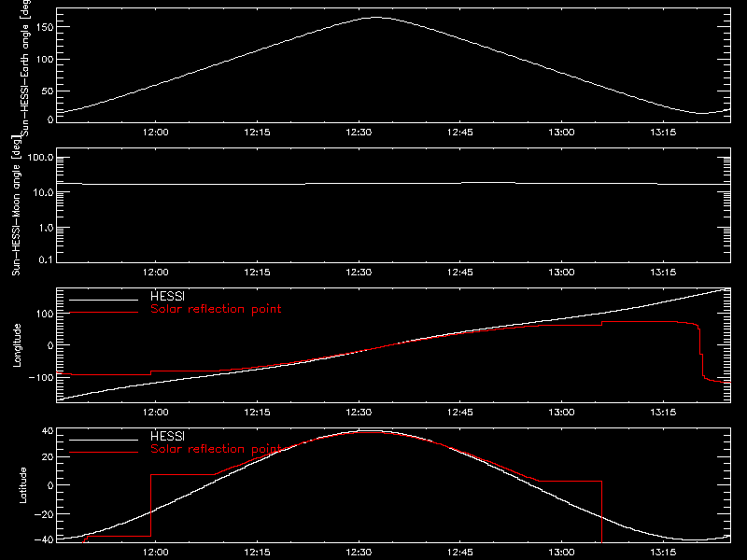Click 13:15 time label under Longitude plot
This screenshot has width=747, height=560.
[663, 413]
